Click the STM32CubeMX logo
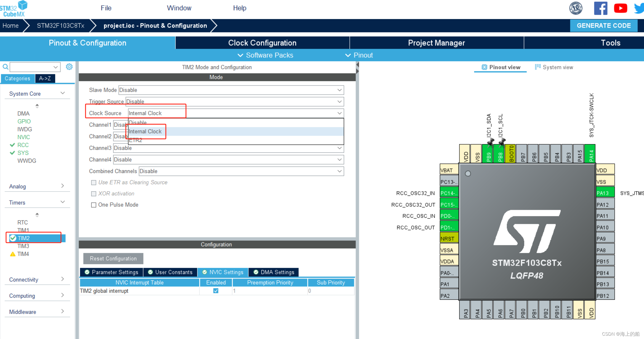The image size is (644, 339). [x=14, y=9]
